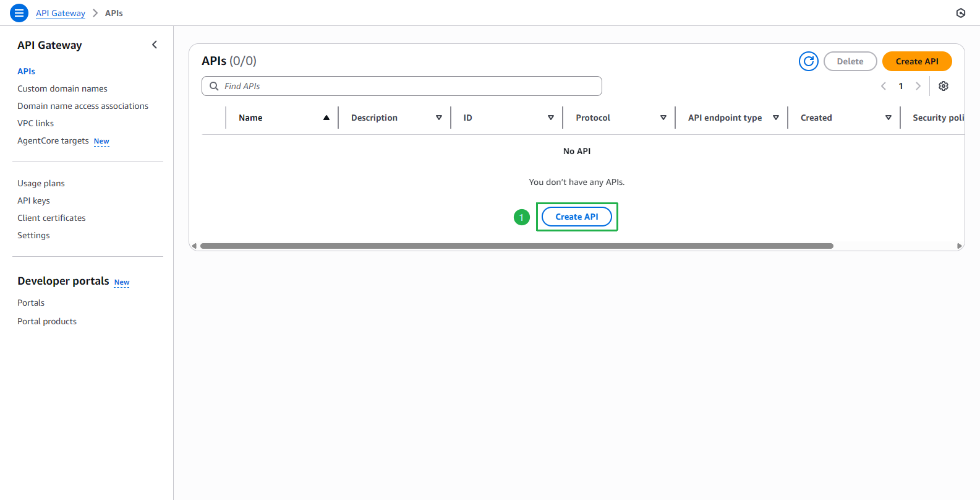Click the Description column header label

(374, 118)
